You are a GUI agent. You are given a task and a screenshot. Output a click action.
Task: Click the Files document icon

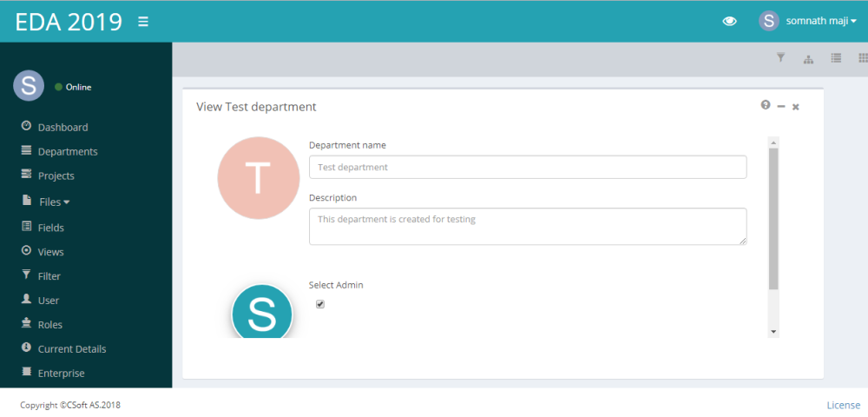(x=27, y=201)
